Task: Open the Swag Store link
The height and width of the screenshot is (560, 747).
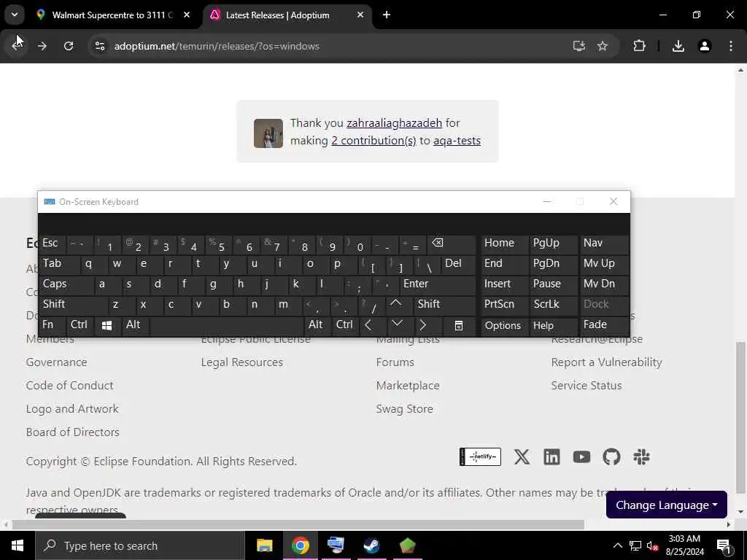Action: 404,408
